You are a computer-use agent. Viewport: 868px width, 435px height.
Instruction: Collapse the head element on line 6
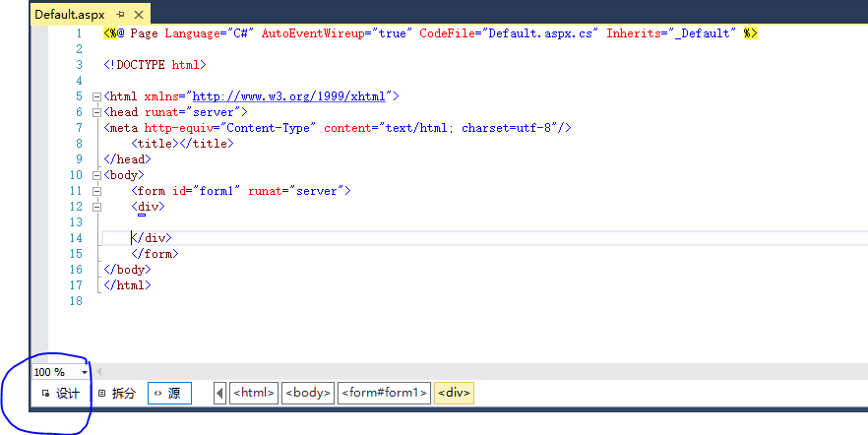[x=96, y=112]
